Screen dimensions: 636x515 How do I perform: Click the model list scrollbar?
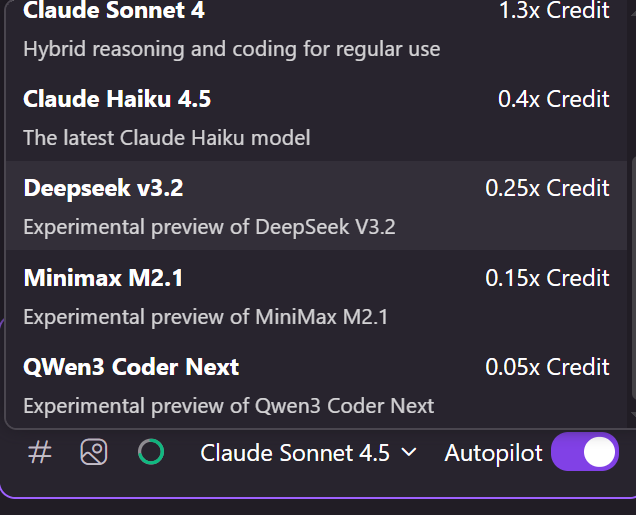coord(632,280)
